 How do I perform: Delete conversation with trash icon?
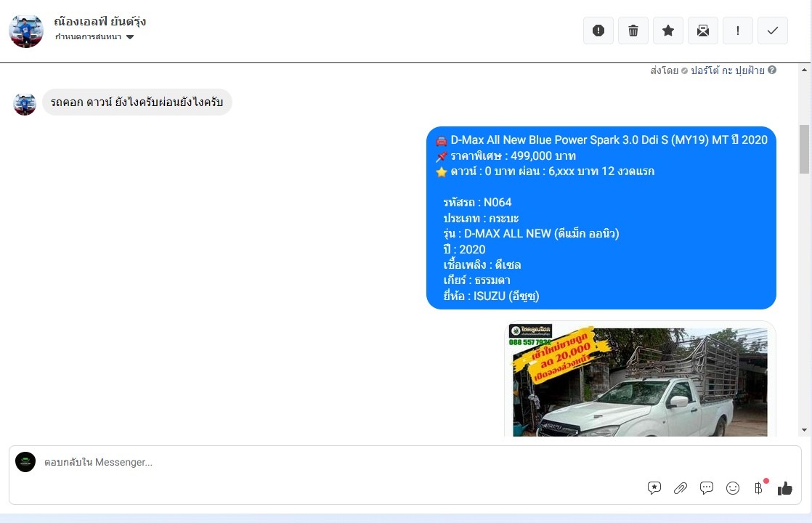pyautogui.click(x=633, y=31)
